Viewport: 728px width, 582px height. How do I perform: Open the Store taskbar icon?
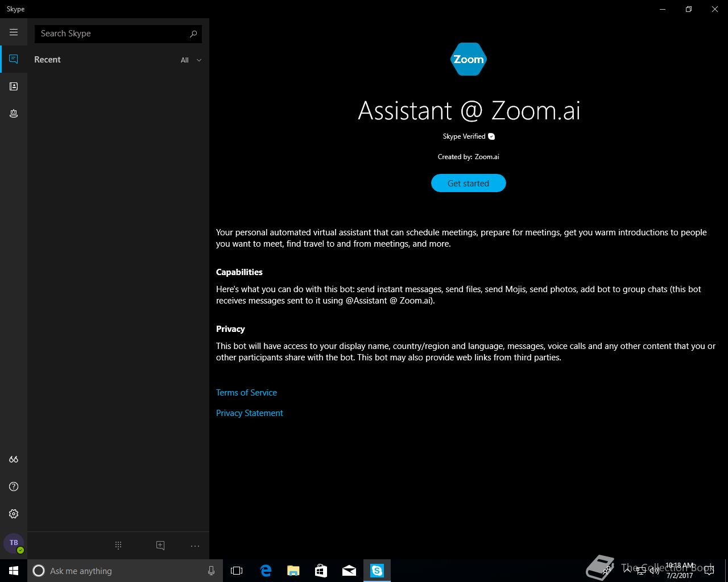[x=321, y=571]
